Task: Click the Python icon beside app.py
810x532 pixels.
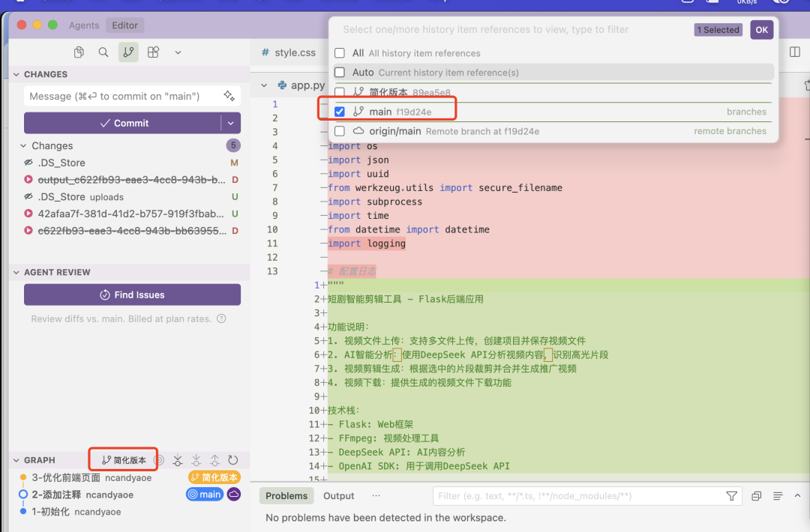Action: coord(282,85)
